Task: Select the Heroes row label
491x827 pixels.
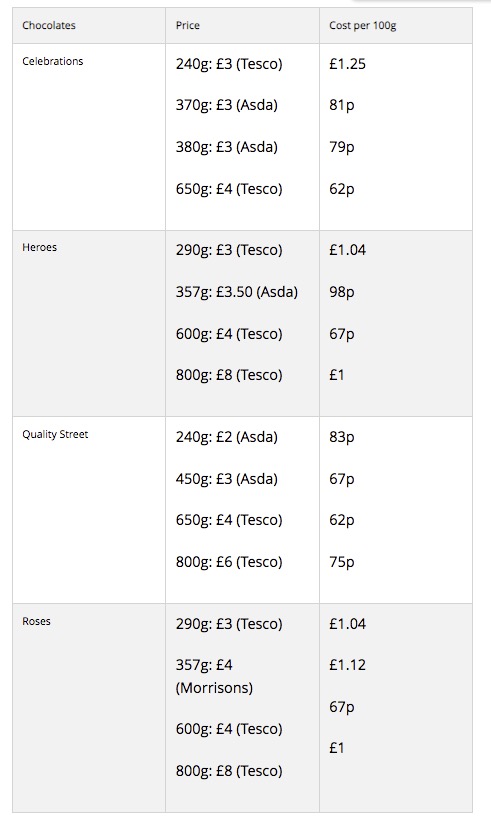Action: click(40, 247)
